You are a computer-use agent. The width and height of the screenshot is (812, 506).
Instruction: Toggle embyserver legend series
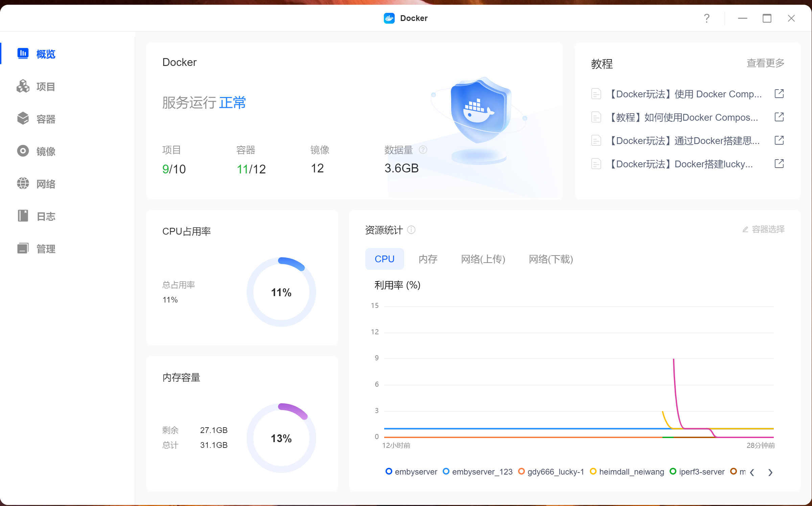point(411,472)
